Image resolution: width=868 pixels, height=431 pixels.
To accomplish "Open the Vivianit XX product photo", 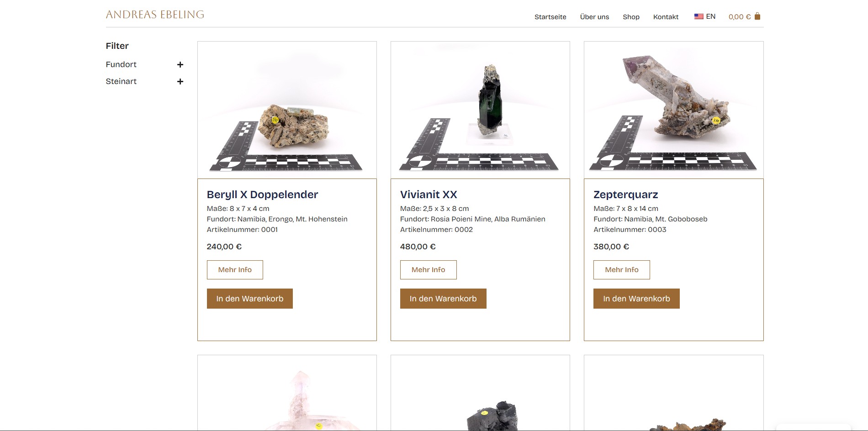I will (480, 110).
